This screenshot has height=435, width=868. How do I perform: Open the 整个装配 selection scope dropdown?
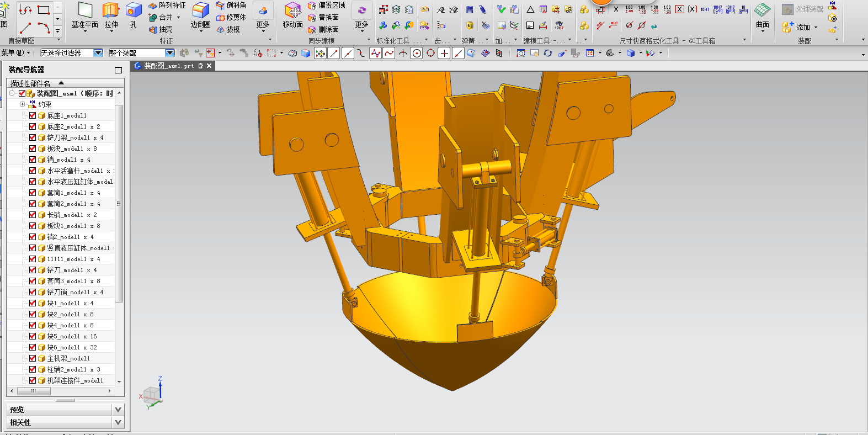(170, 53)
